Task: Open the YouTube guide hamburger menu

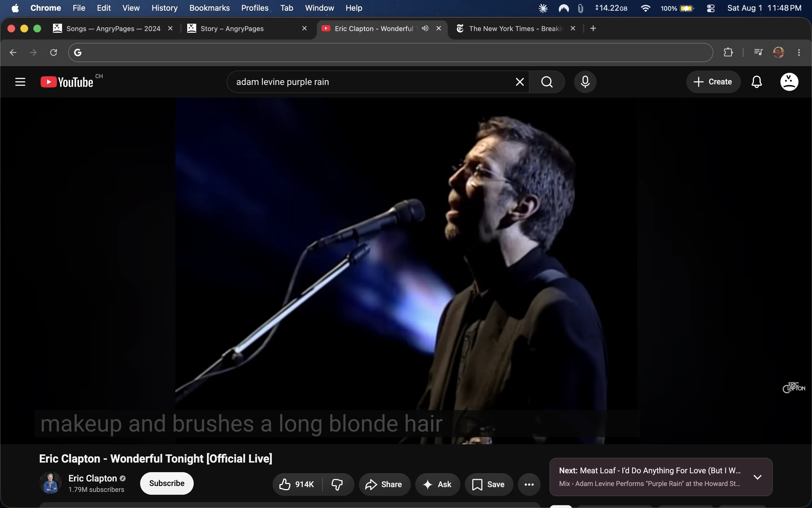Action: 20,82
